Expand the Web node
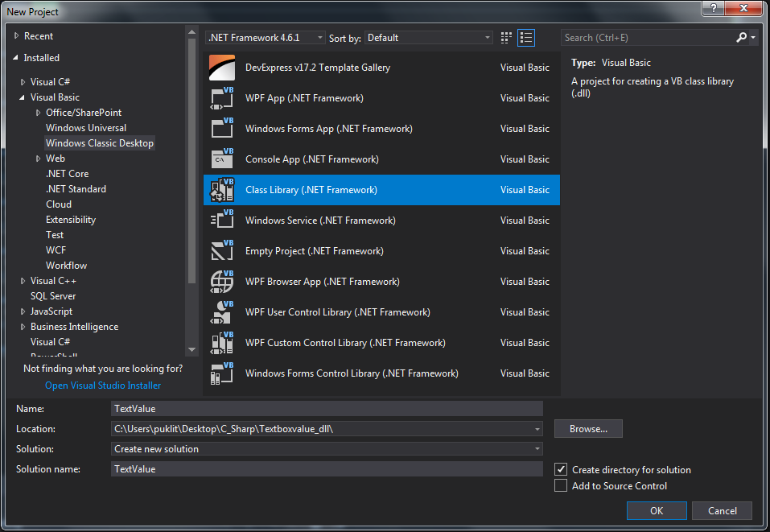The height and width of the screenshot is (532, 770). click(39, 159)
